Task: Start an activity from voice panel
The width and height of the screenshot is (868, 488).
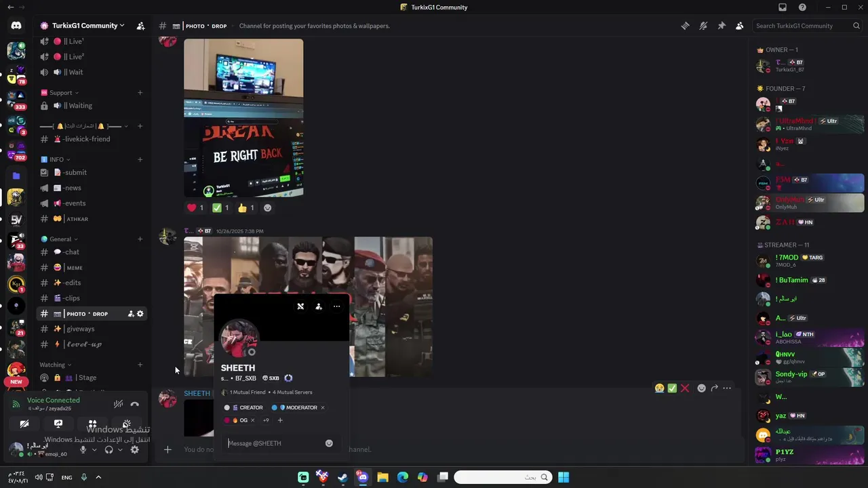Action: [x=92, y=424]
